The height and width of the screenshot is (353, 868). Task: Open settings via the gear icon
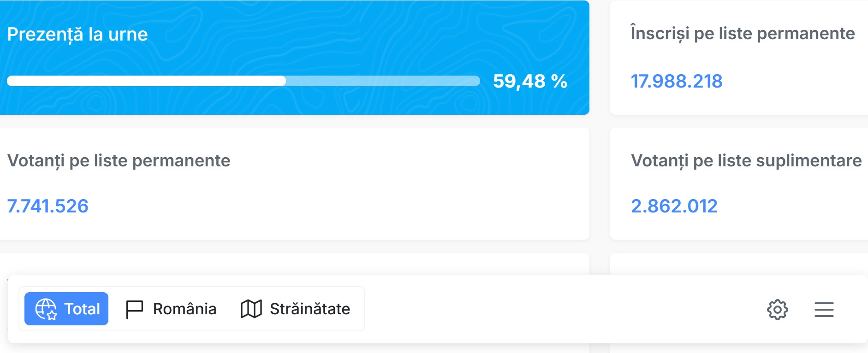[778, 309]
